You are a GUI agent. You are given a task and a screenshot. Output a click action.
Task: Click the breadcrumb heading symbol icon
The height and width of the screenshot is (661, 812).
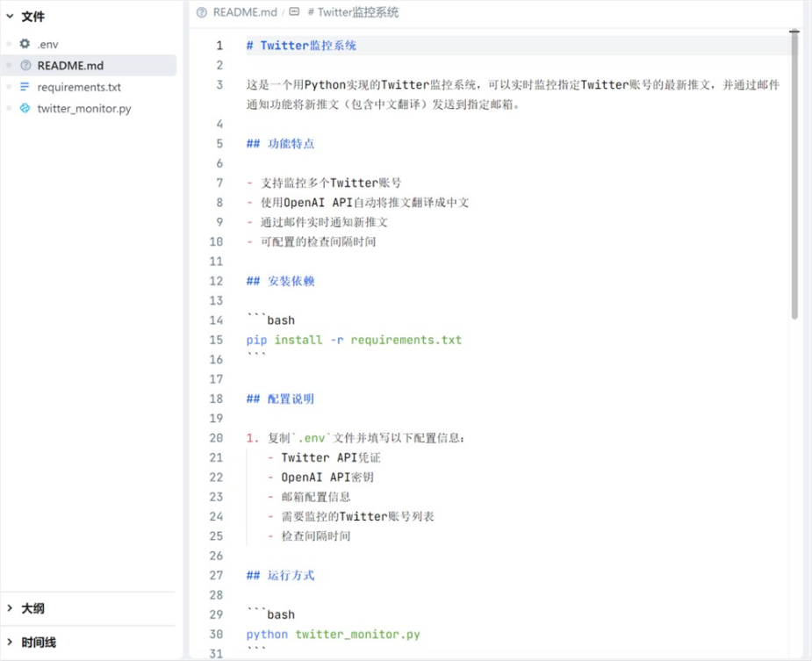294,12
